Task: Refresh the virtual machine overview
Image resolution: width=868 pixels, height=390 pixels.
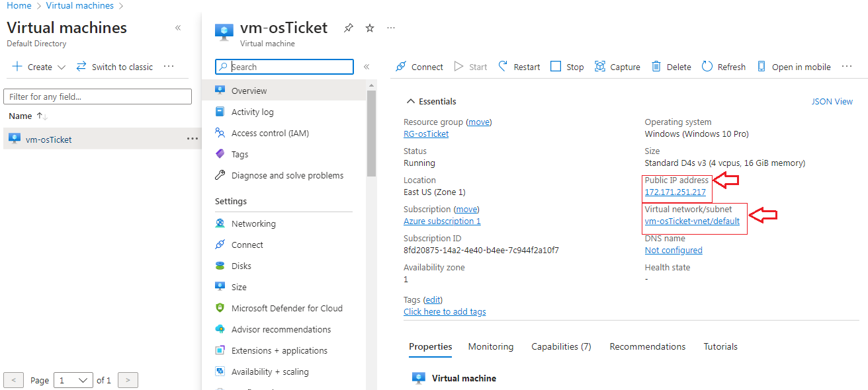Action: click(x=723, y=66)
